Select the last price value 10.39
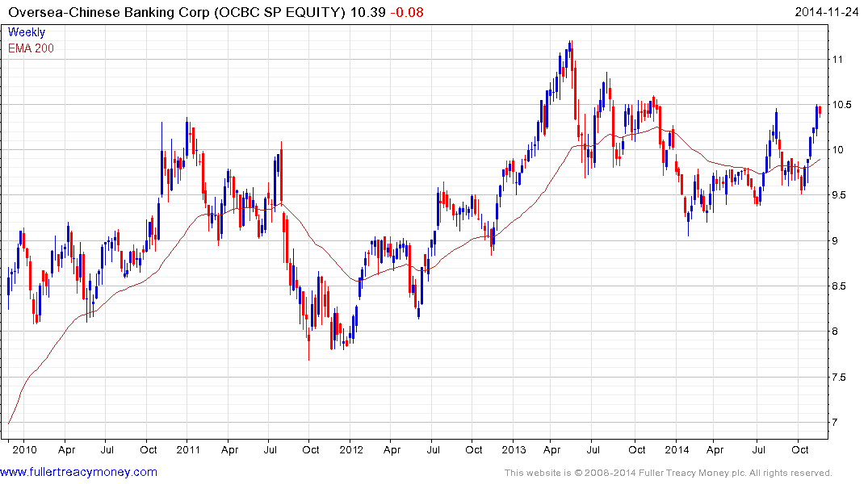 coord(368,12)
